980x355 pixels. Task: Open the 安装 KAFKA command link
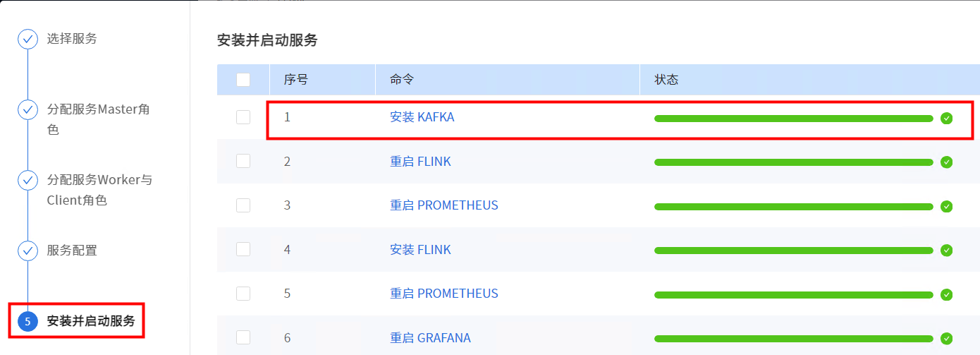(x=422, y=117)
